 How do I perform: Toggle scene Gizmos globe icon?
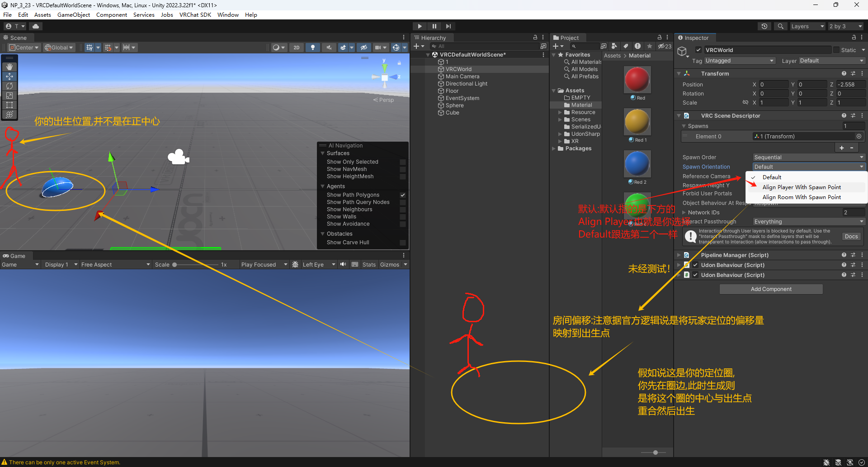(396, 48)
